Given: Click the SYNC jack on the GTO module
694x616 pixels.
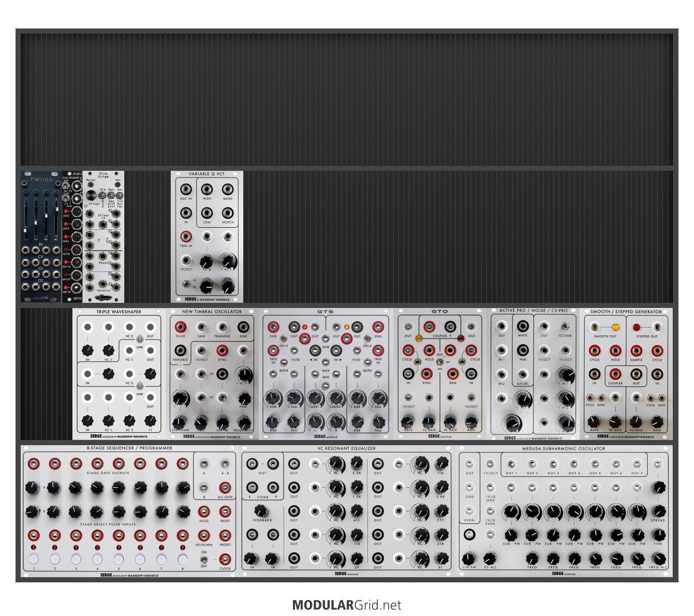Looking at the screenshot, I should (426, 374).
